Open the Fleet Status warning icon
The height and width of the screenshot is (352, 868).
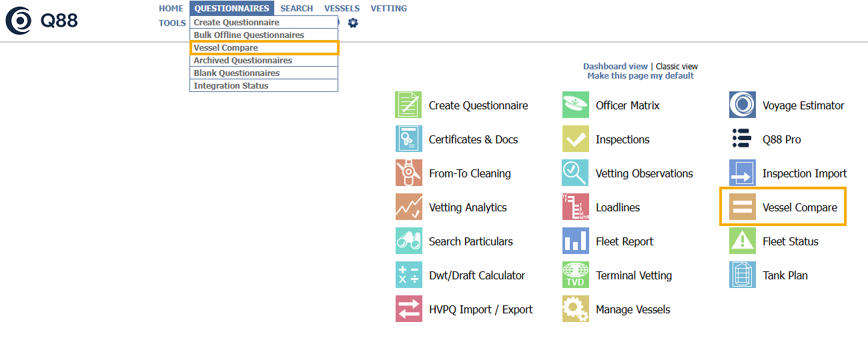(x=742, y=241)
